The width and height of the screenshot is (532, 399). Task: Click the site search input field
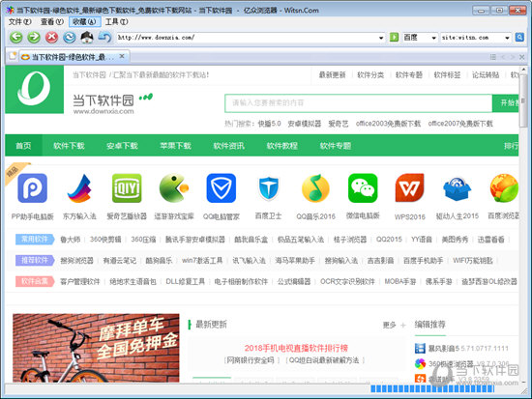358,102
